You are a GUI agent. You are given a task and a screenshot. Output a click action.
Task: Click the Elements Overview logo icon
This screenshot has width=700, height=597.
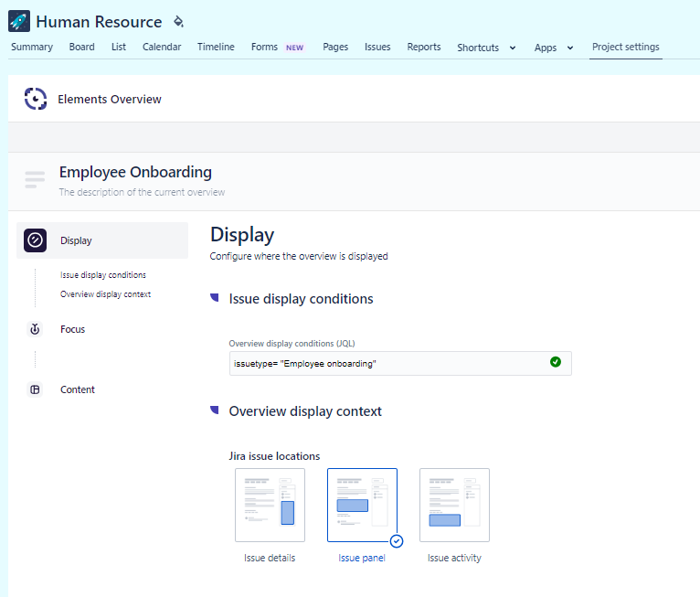click(x=35, y=99)
